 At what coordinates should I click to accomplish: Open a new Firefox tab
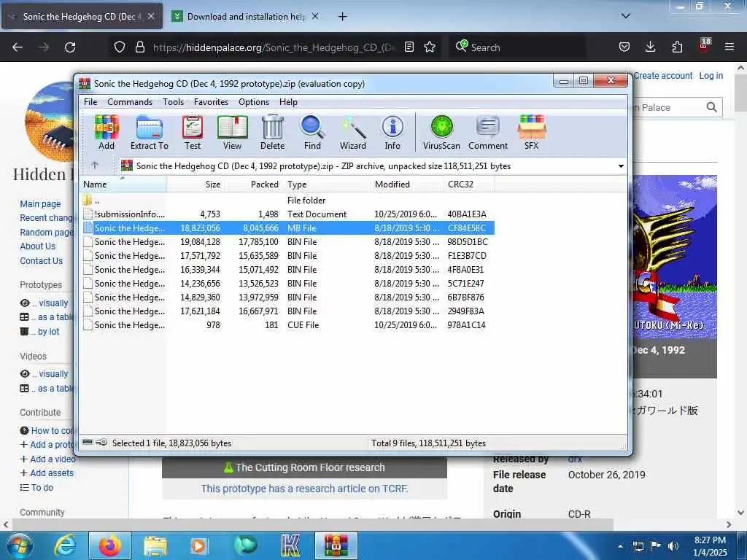point(342,17)
